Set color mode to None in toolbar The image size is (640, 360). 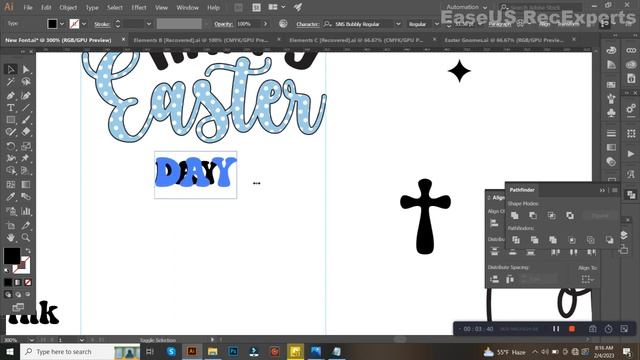pos(28,282)
